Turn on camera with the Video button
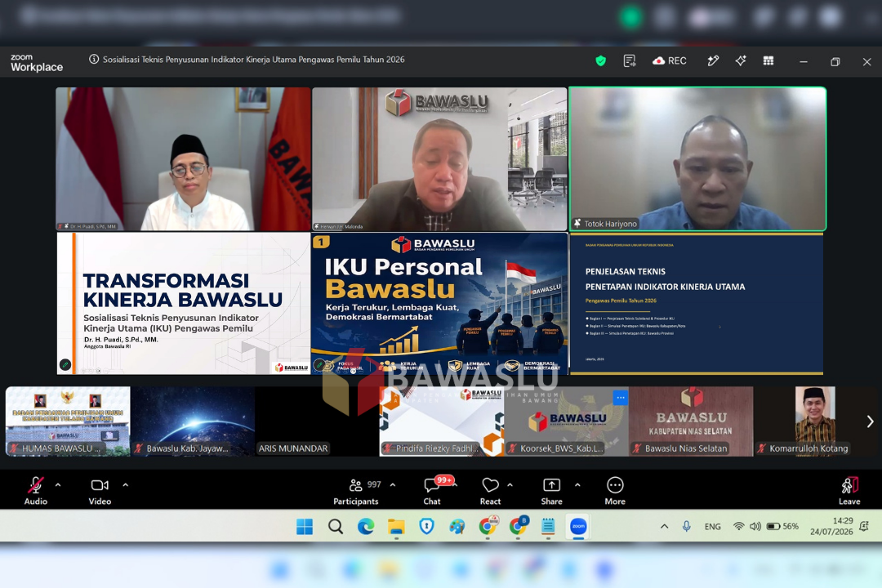This screenshot has height=588, width=882. pyautogui.click(x=100, y=490)
